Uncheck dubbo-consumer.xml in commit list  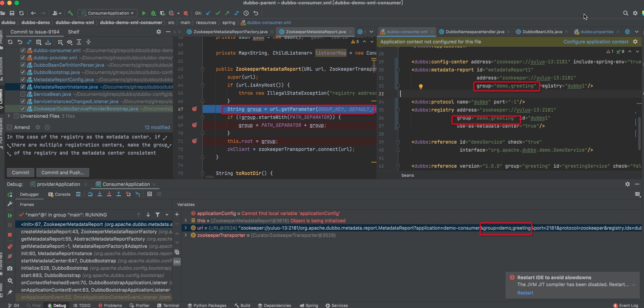click(x=23, y=50)
